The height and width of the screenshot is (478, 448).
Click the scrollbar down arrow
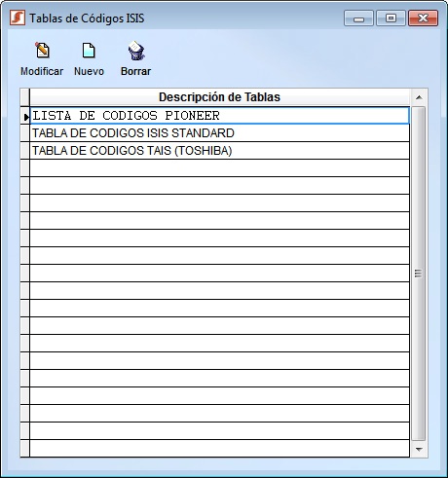coord(419,450)
